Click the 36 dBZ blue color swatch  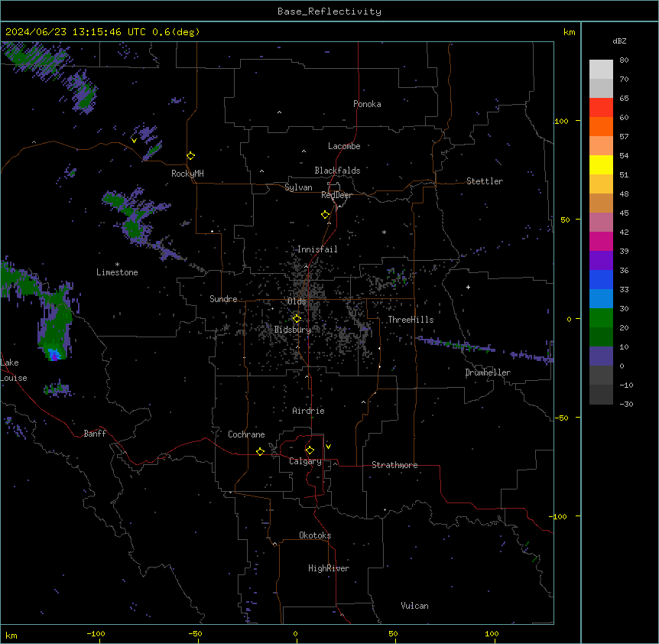(601, 279)
